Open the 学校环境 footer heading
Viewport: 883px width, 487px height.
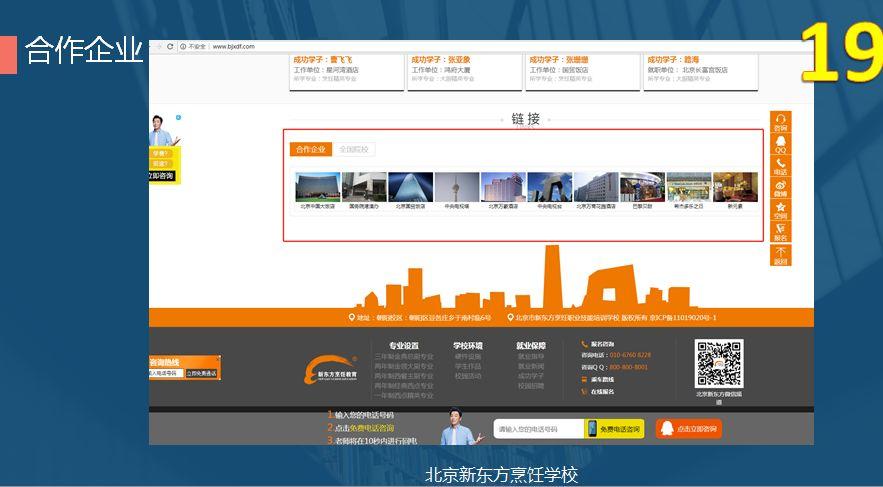point(468,346)
